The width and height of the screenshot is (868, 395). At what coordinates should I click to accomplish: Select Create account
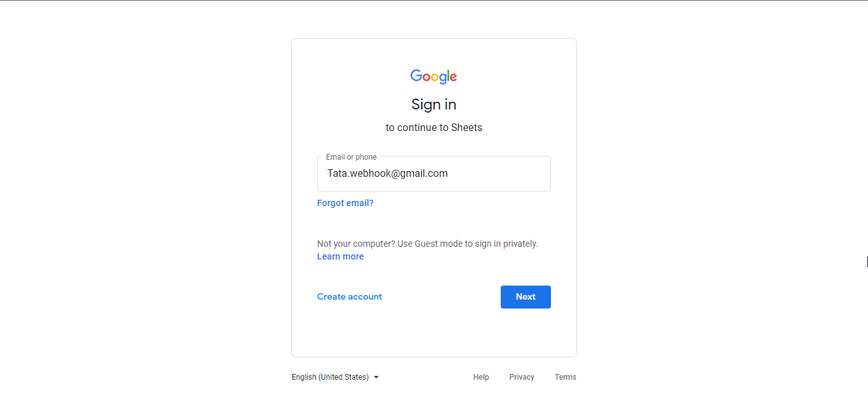click(349, 296)
